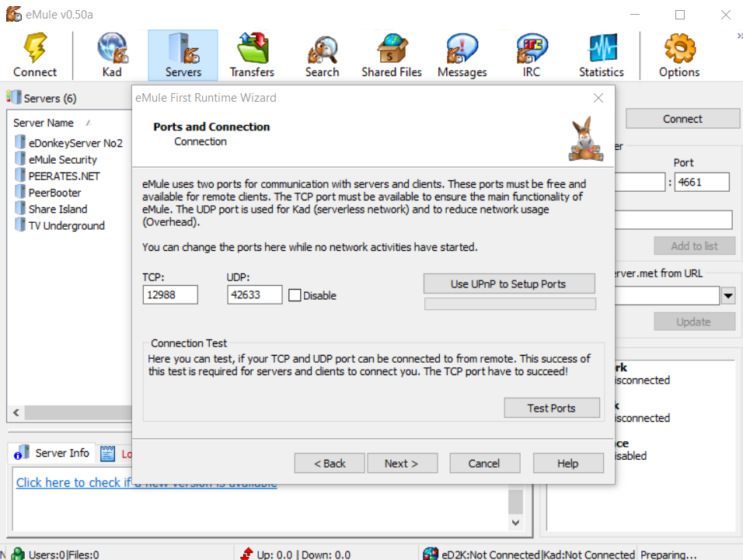Click the UDP port input field
This screenshot has height=560, width=743.
254,294
